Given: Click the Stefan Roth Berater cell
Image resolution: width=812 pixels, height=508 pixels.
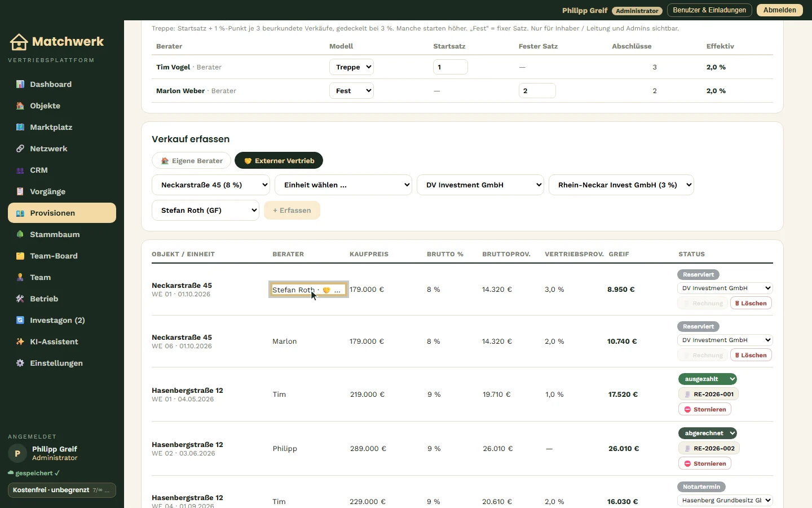Looking at the screenshot, I should [x=308, y=289].
